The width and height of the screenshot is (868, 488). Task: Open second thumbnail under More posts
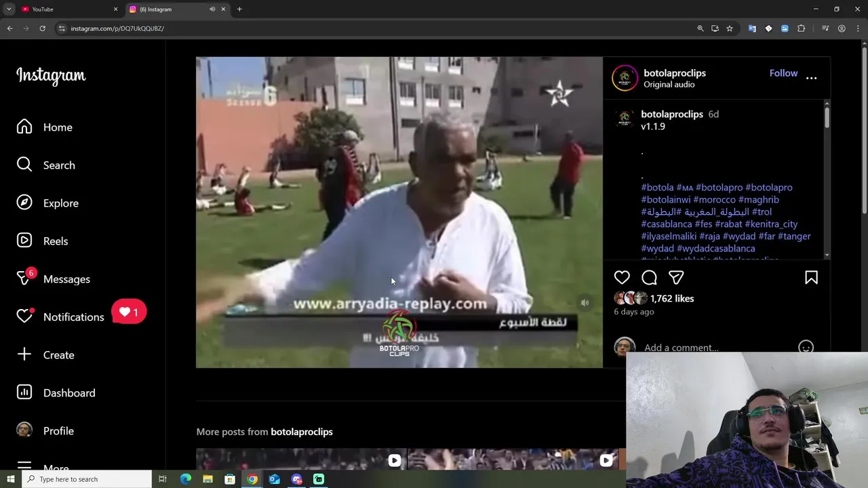point(513,460)
